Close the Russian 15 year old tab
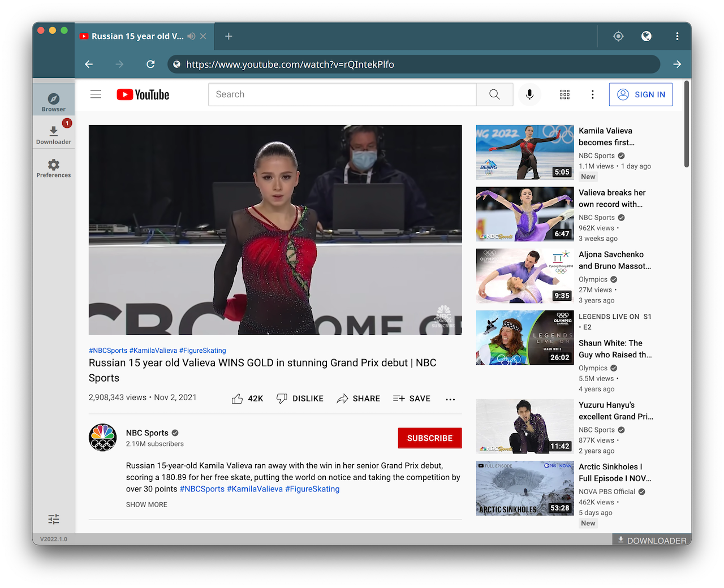The height and width of the screenshot is (588, 724). (x=203, y=36)
